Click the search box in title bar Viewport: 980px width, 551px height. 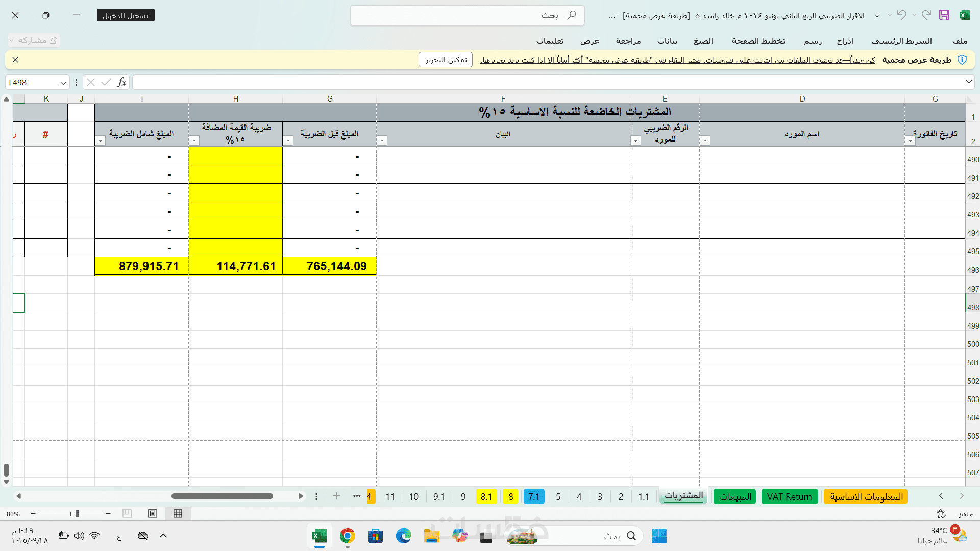(x=467, y=15)
